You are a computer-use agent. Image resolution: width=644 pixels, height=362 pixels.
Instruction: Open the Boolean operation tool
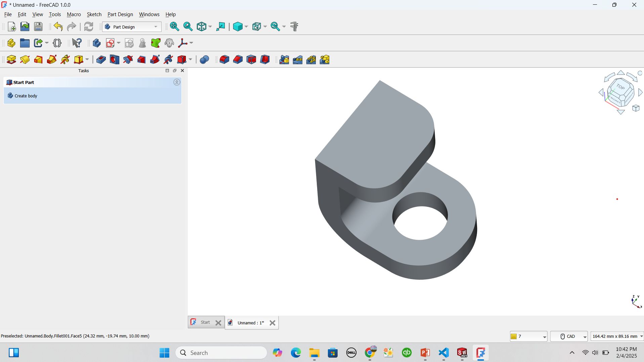point(204,60)
